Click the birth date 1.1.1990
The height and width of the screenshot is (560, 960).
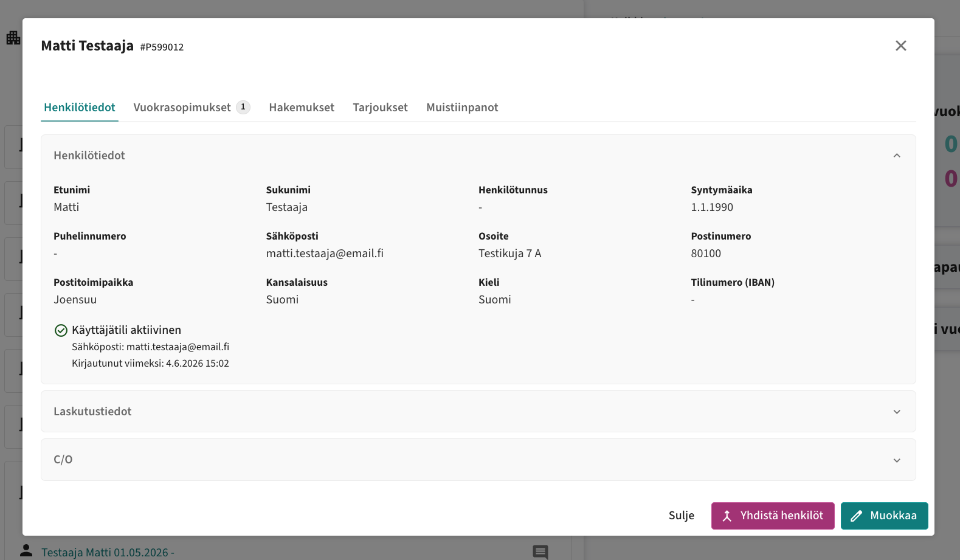(x=712, y=207)
